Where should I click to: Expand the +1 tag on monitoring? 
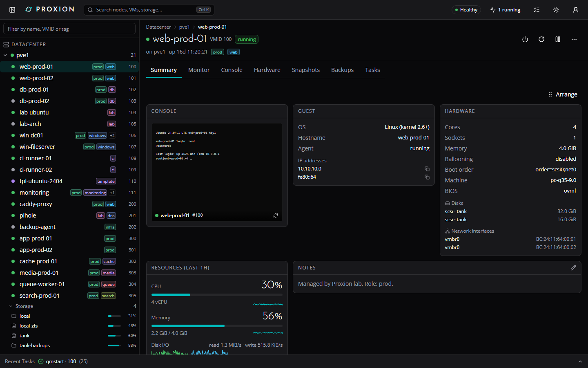click(x=112, y=193)
